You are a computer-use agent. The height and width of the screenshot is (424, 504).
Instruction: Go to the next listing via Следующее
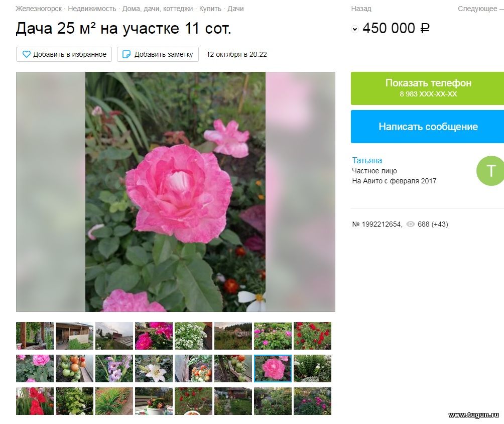477,9
